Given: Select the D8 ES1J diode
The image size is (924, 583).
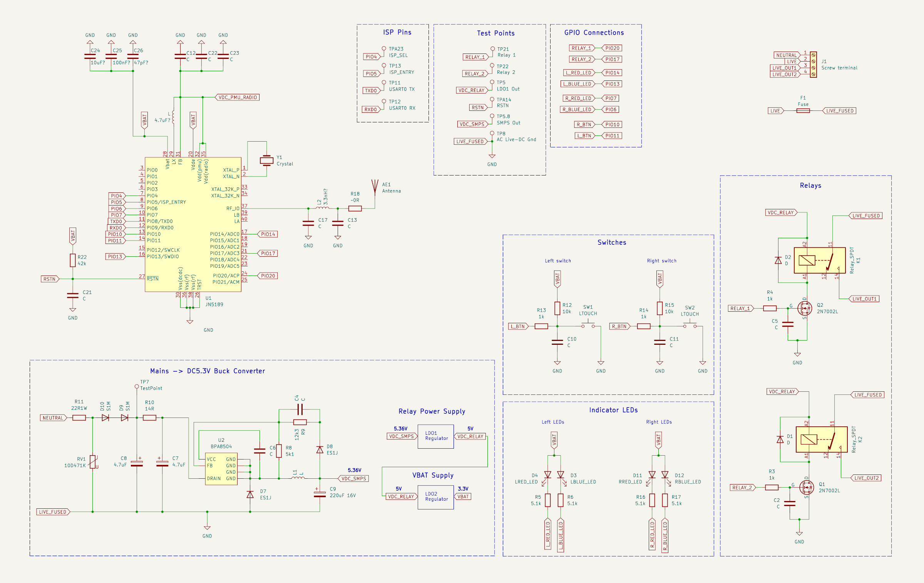Looking at the screenshot, I should 320,449.
